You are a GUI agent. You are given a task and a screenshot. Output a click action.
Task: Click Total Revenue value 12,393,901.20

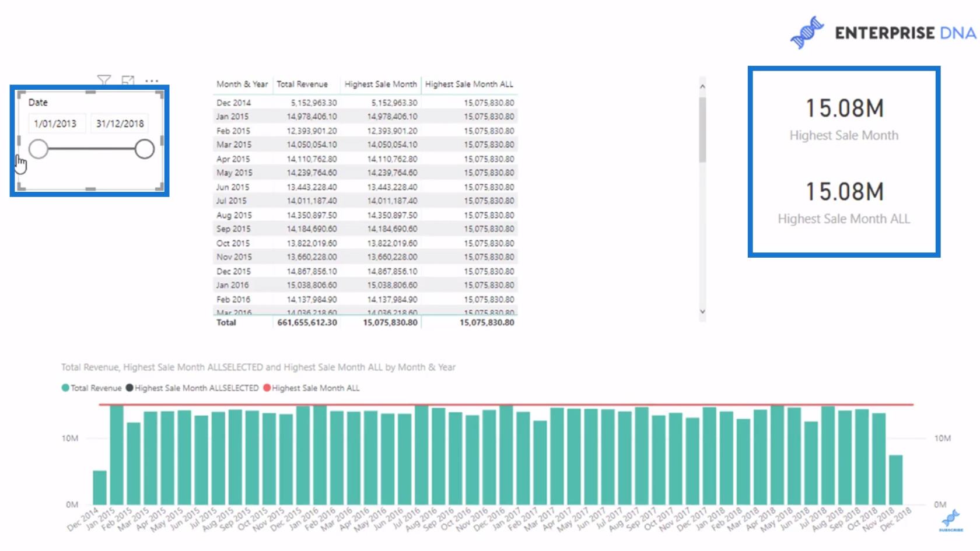311,131
